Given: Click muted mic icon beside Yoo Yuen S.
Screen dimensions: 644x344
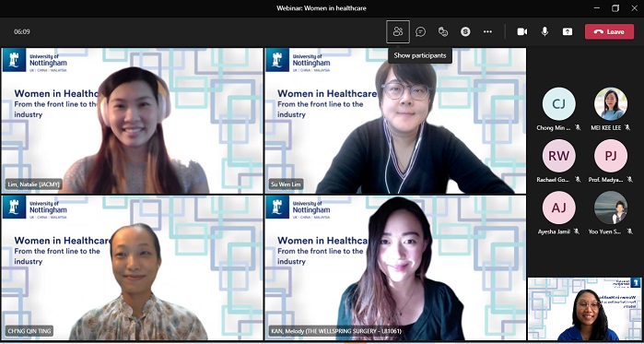Looking at the screenshot, I should (x=629, y=231).
